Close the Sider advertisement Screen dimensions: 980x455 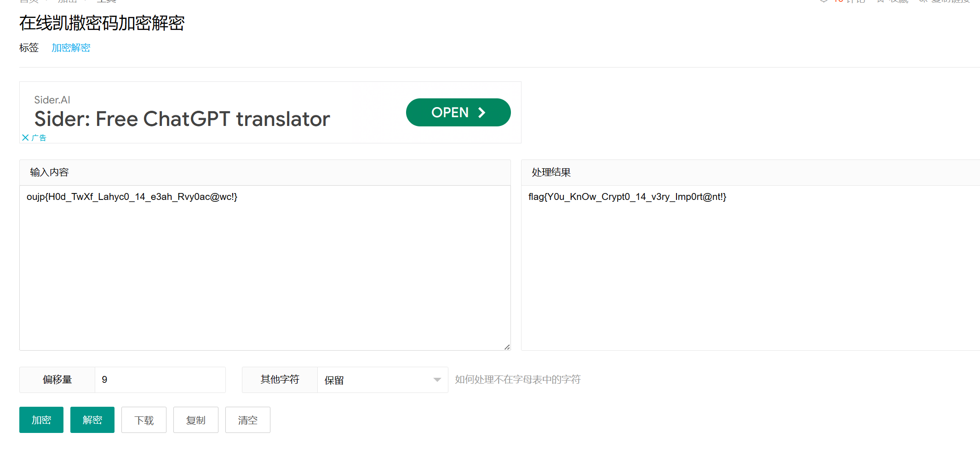26,137
